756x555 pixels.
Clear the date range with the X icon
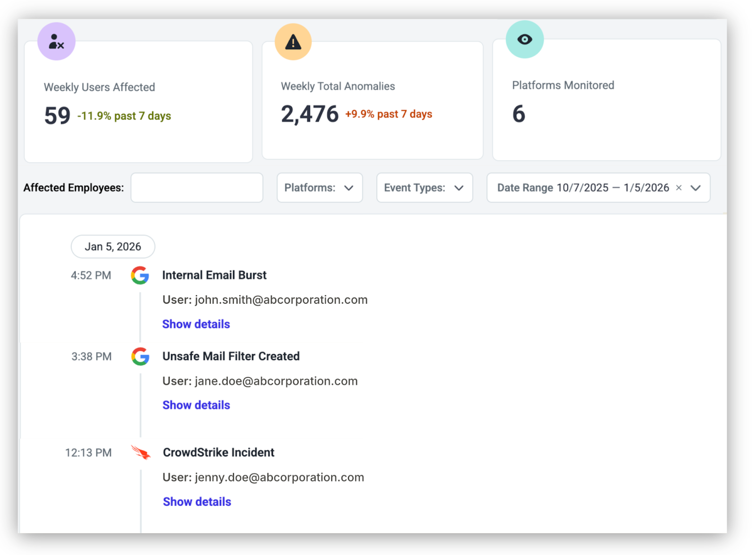(x=679, y=188)
